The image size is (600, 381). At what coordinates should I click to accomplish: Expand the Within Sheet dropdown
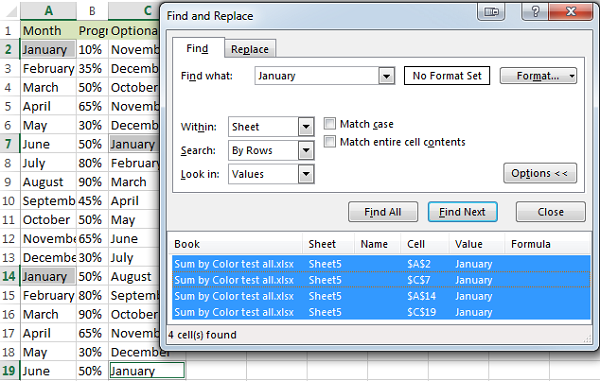coord(306,127)
